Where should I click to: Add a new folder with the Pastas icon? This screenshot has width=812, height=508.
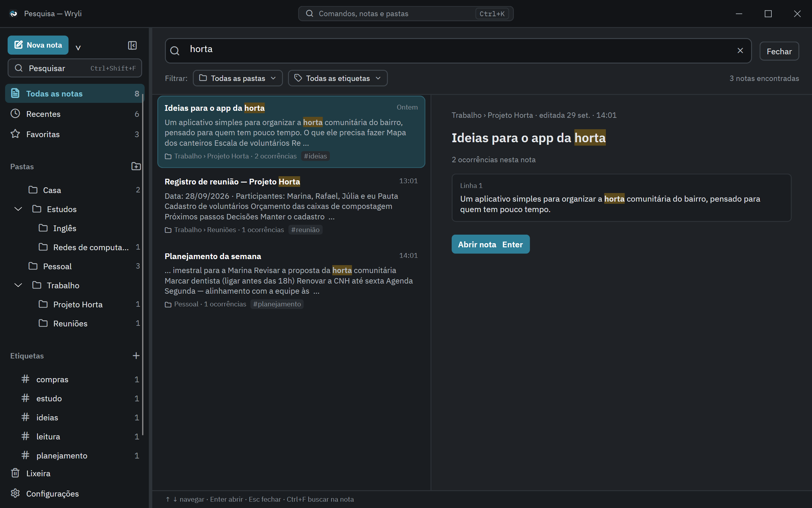coord(136,166)
